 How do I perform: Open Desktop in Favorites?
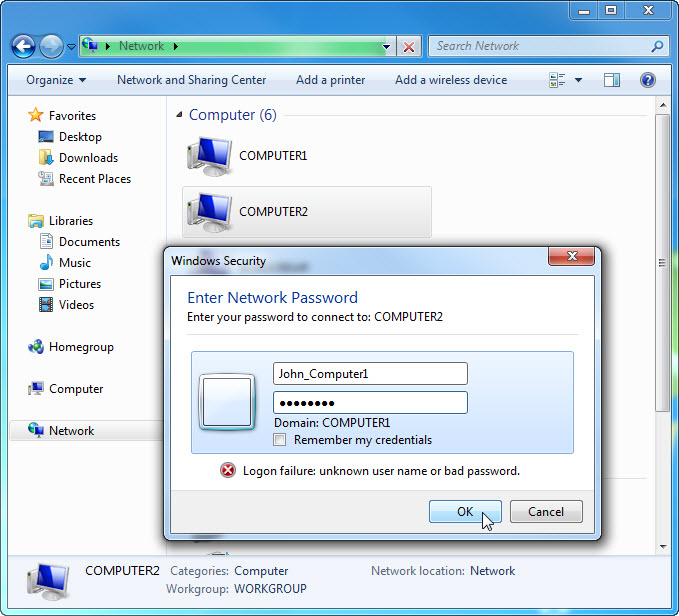(x=80, y=137)
